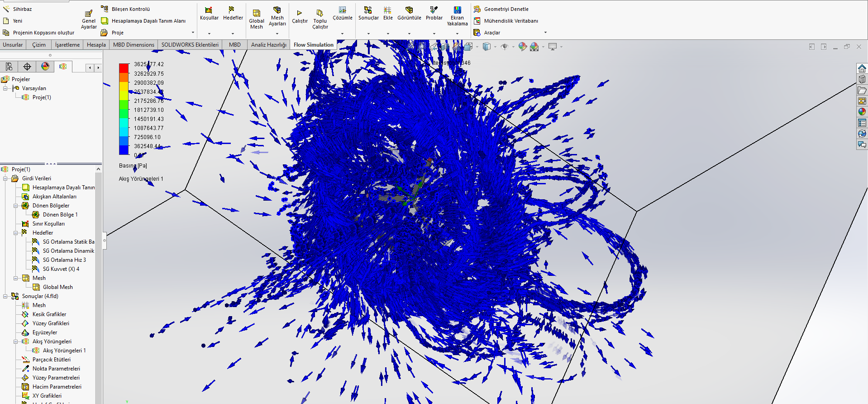Click the Ekran Yakalama capture icon
Viewport: 868px width, 404px height.
pyautogui.click(x=457, y=10)
